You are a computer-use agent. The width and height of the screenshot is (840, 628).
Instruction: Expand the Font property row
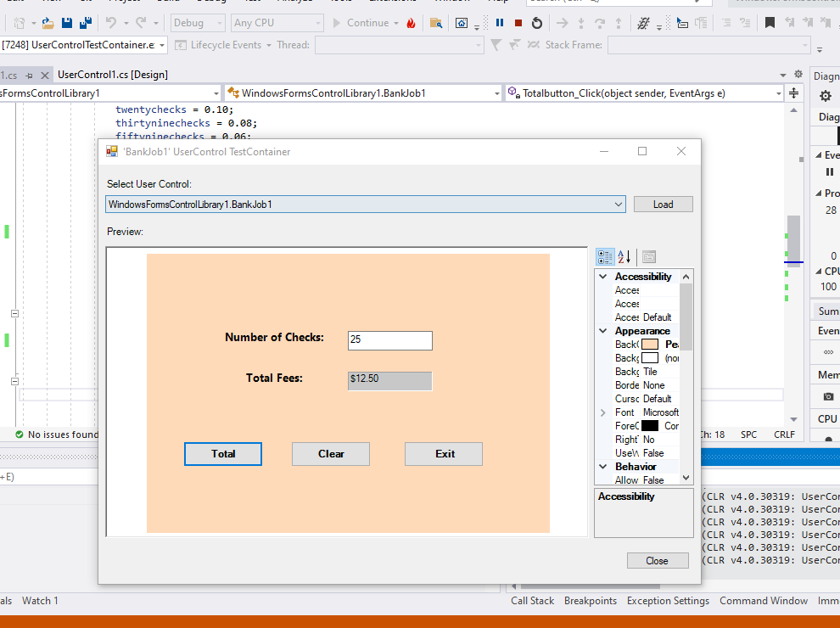602,412
